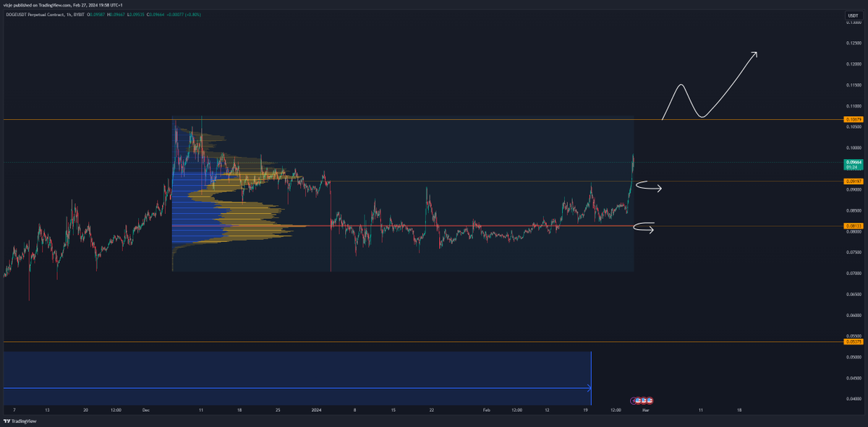Screen dimensions: 868x427
Task: Click the purple lightning event marker on timeline
Action: click(x=634, y=400)
